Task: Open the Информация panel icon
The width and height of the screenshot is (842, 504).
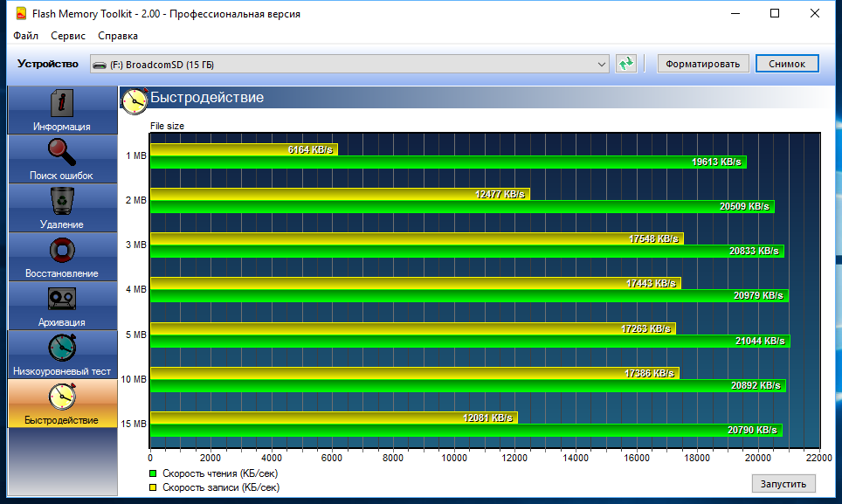Action: (x=62, y=102)
